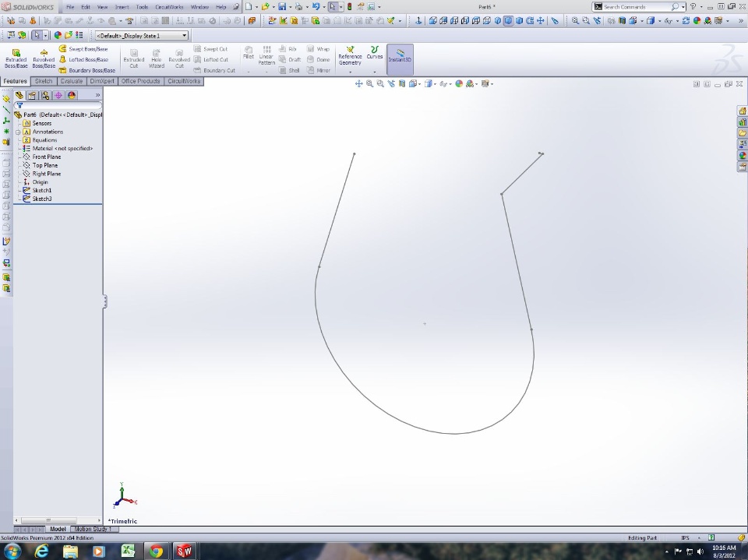This screenshot has width=748, height=560.
Task: Expand the toolbar overflow chevron at top right
Action: [741, 20]
